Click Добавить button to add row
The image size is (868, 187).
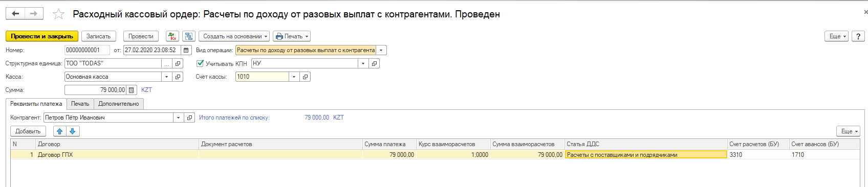pos(28,131)
